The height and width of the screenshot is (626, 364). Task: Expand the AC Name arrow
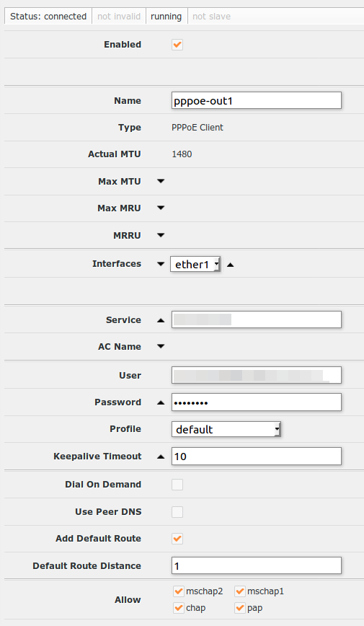click(x=161, y=346)
